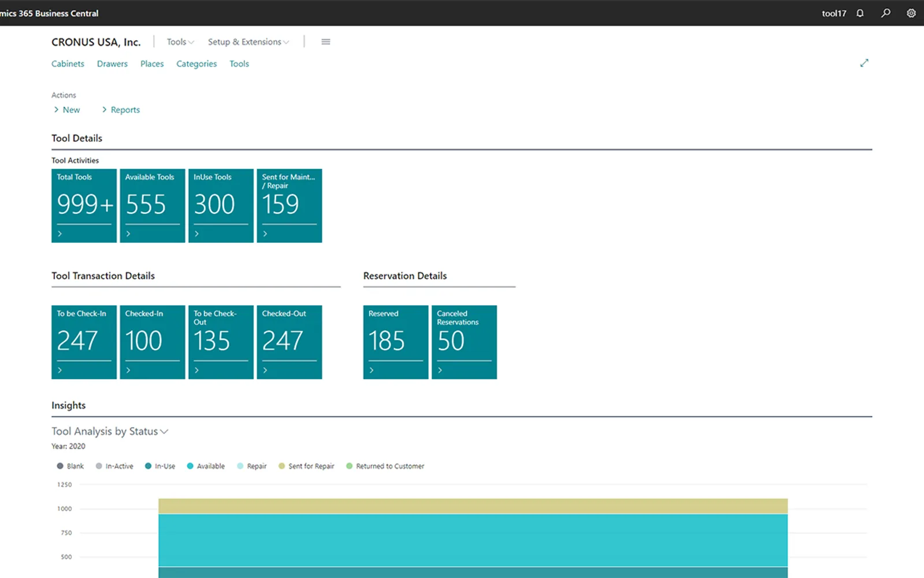Open the Tool Analysis by Status dropdown

[x=110, y=431]
